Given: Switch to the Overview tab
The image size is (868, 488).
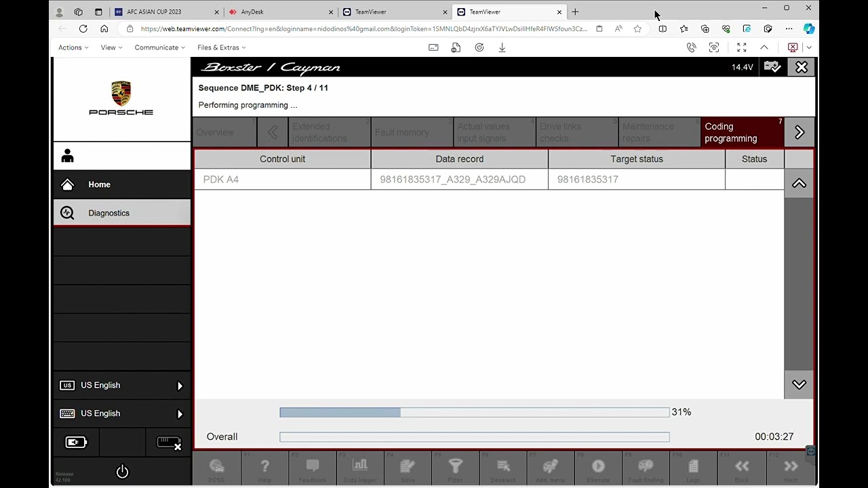Looking at the screenshot, I should click(x=225, y=132).
